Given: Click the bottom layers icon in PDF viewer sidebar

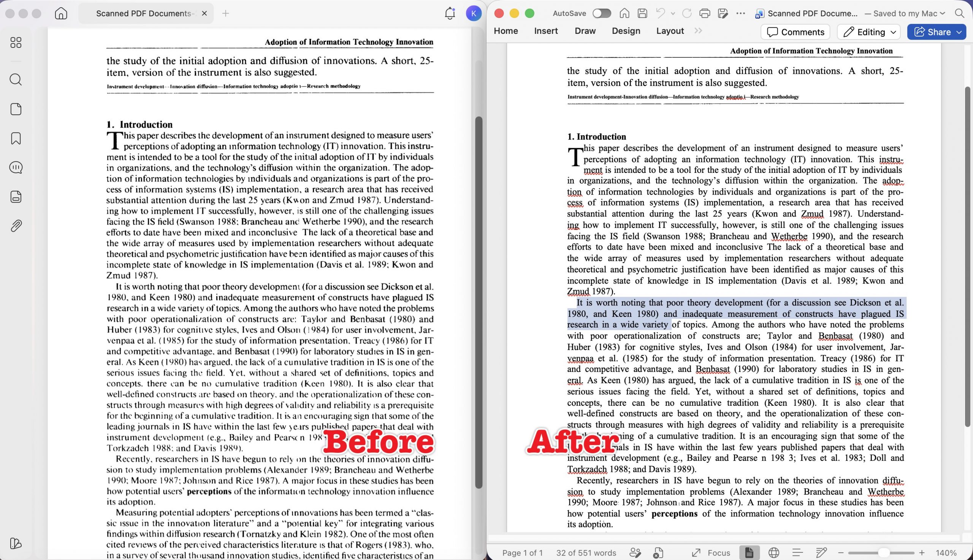Looking at the screenshot, I should [x=16, y=543].
